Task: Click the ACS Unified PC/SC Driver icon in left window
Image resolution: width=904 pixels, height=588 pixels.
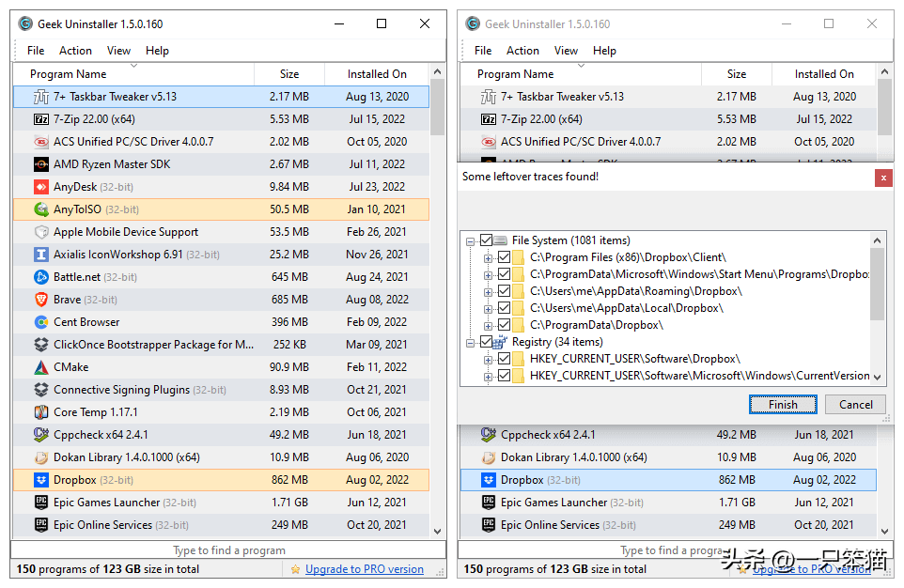Action: pos(41,142)
